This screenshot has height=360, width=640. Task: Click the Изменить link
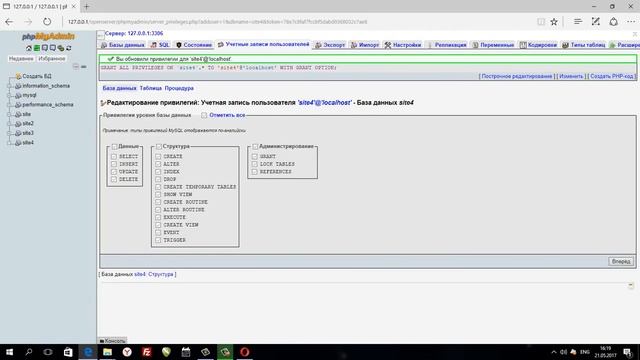[571, 76]
